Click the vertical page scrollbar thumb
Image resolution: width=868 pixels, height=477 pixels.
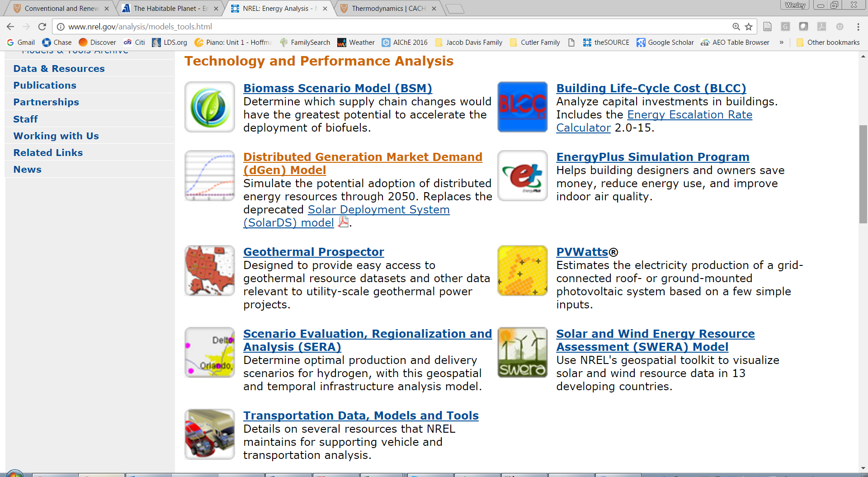863,174
